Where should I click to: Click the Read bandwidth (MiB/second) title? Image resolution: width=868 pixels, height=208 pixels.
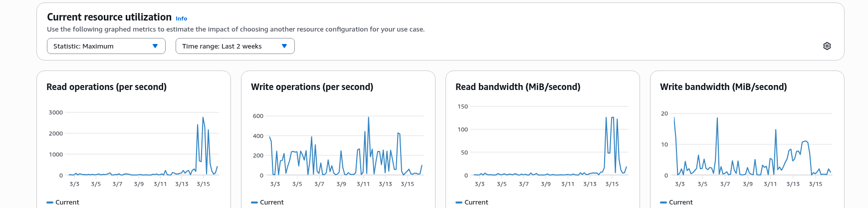click(518, 87)
